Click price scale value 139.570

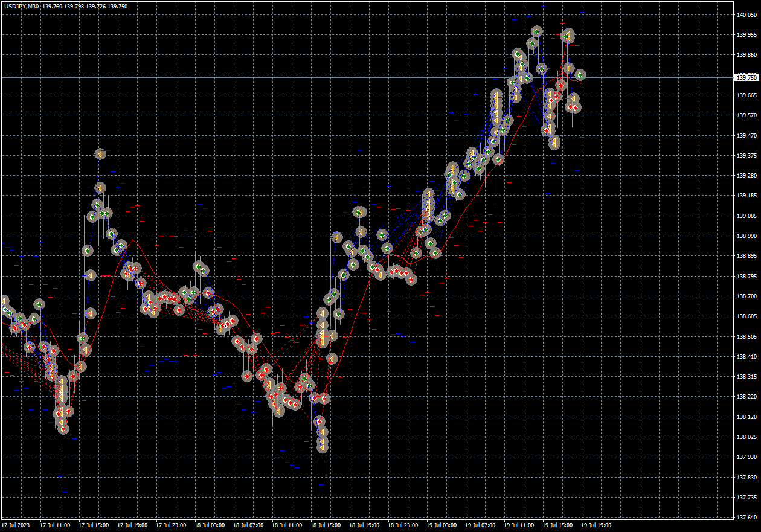coord(747,115)
